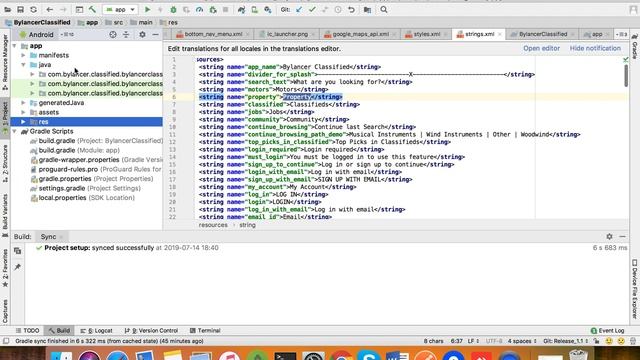Image resolution: width=640 pixels, height=360 pixels.
Task: Click the Search Everywhere magnifier icon
Action: coord(384,9)
